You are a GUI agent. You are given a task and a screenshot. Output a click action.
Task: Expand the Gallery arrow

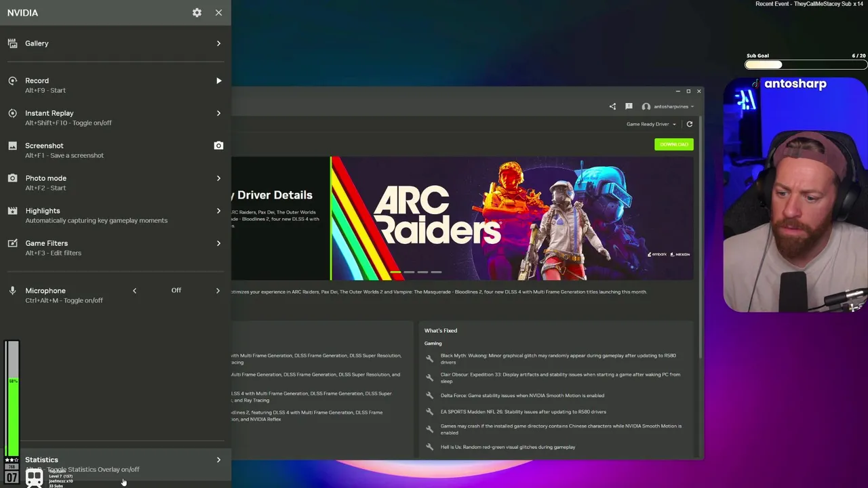point(218,43)
